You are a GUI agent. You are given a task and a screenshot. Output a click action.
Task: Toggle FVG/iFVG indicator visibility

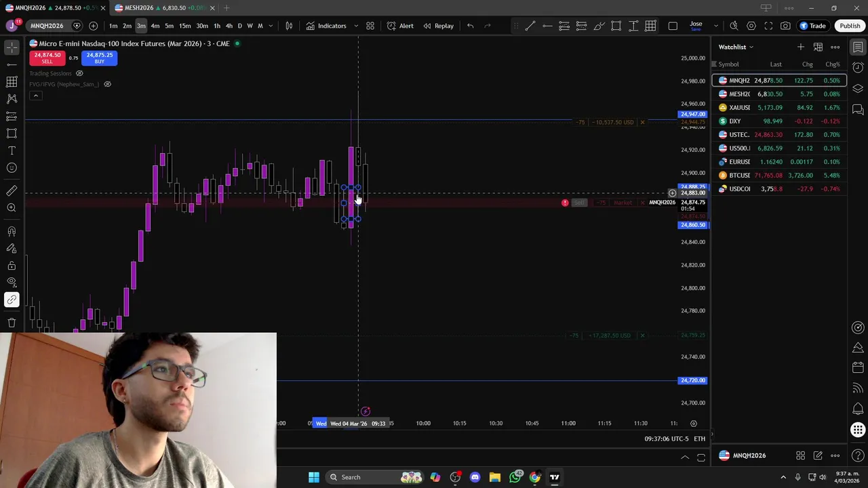click(107, 84)
